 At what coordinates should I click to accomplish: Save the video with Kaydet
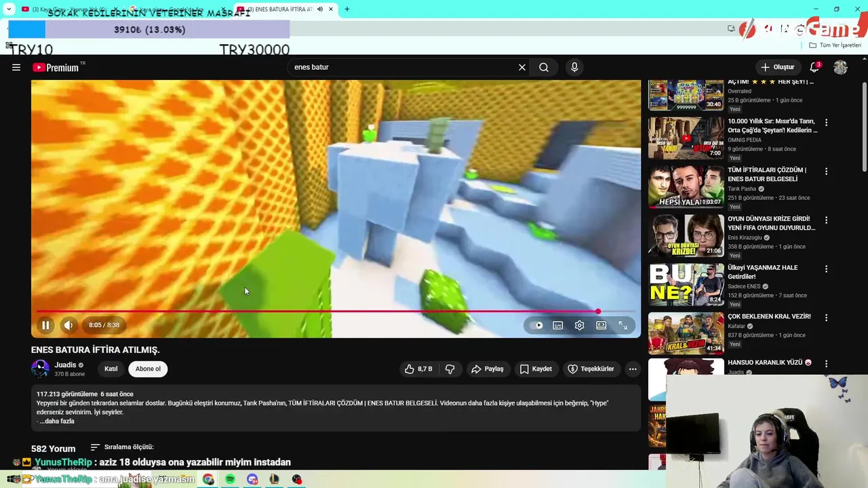click(x=536, y=369)
